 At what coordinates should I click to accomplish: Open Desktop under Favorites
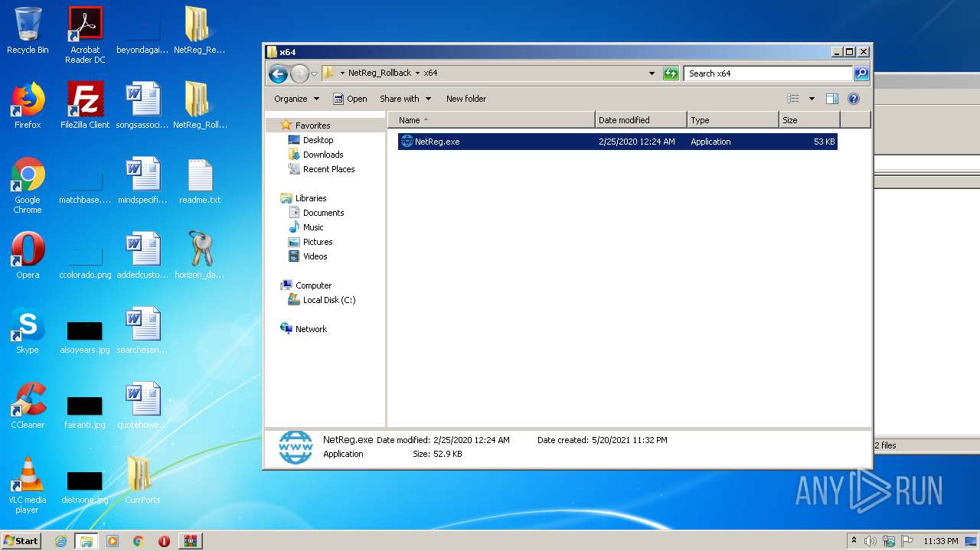coord(318,140)
